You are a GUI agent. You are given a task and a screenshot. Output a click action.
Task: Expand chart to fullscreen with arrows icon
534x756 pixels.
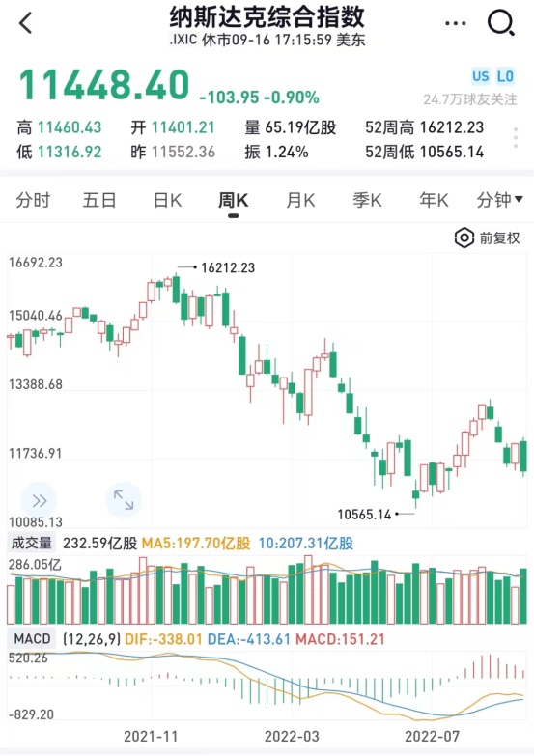[x=124, y=500]
